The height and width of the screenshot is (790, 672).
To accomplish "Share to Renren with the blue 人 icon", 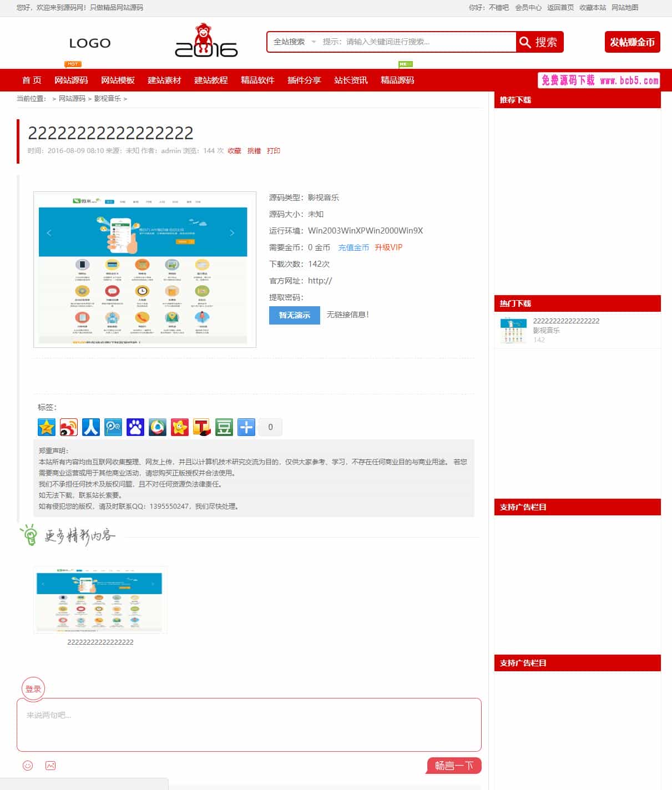I will [91, 427].
